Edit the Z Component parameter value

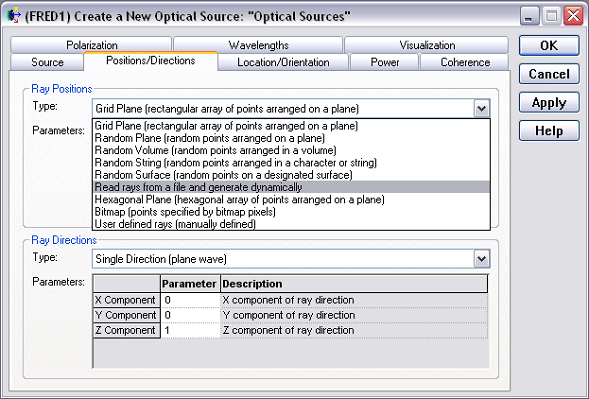(x=190, y=330)
